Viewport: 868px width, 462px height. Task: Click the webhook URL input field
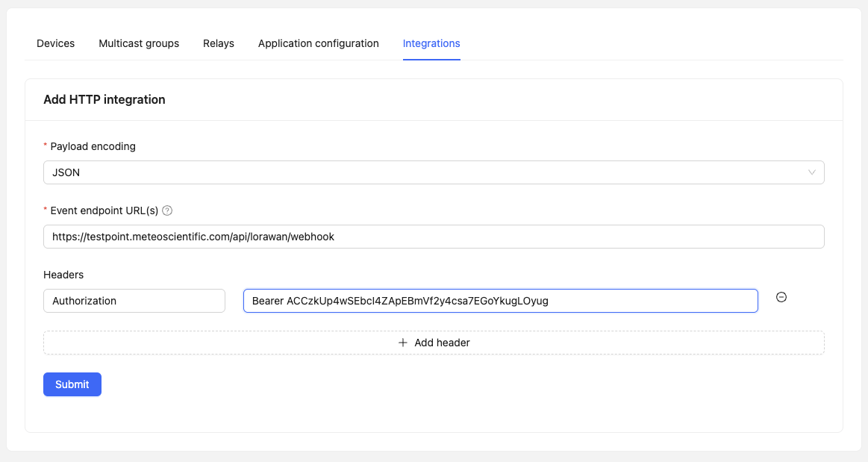point(433,236)
